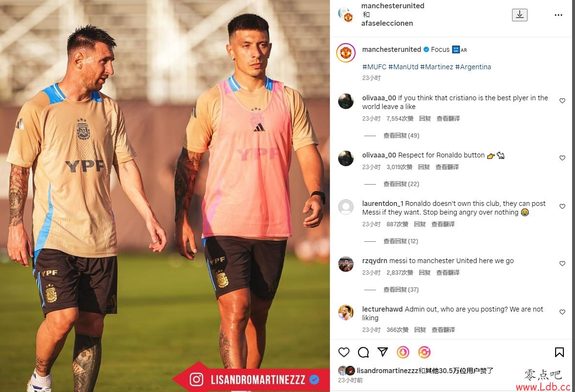Open Manchester United profile avatar with story ring

[346, 53]
